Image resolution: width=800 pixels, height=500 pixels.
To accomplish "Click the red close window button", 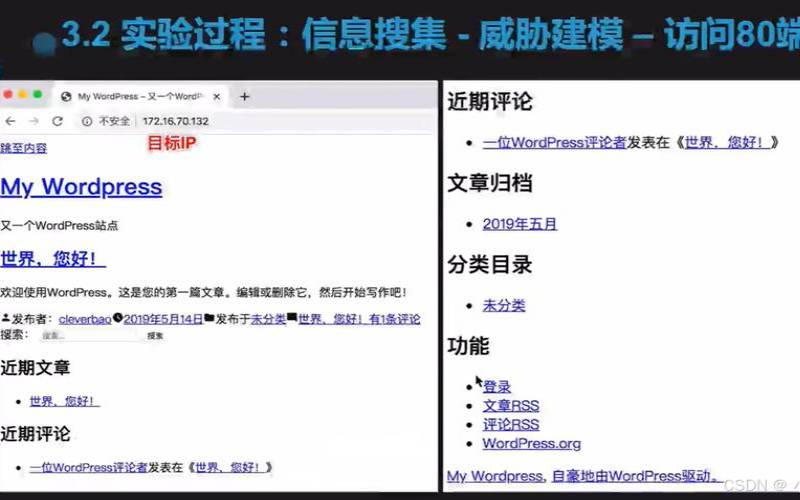I will pyautogui.click(x=8, y=95).
